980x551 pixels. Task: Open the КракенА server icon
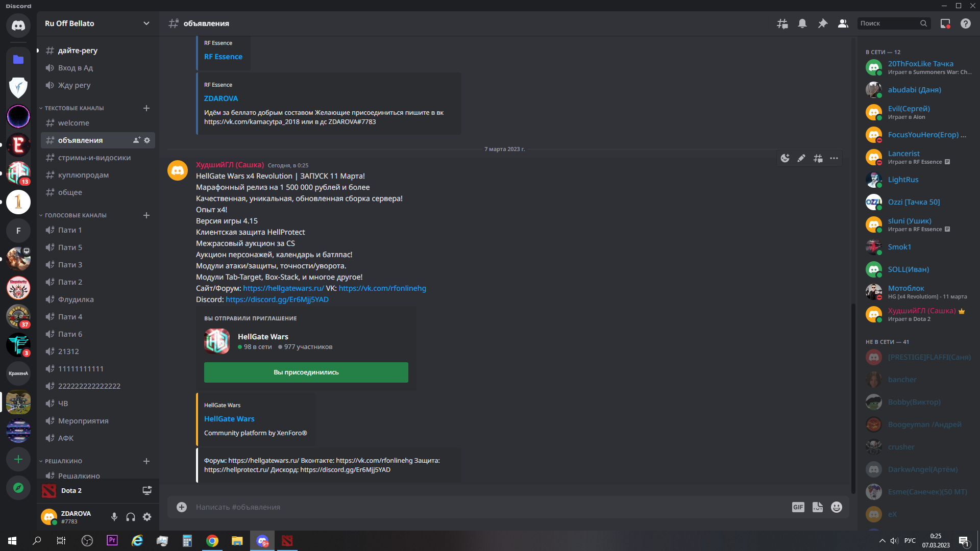click(18, 373)
